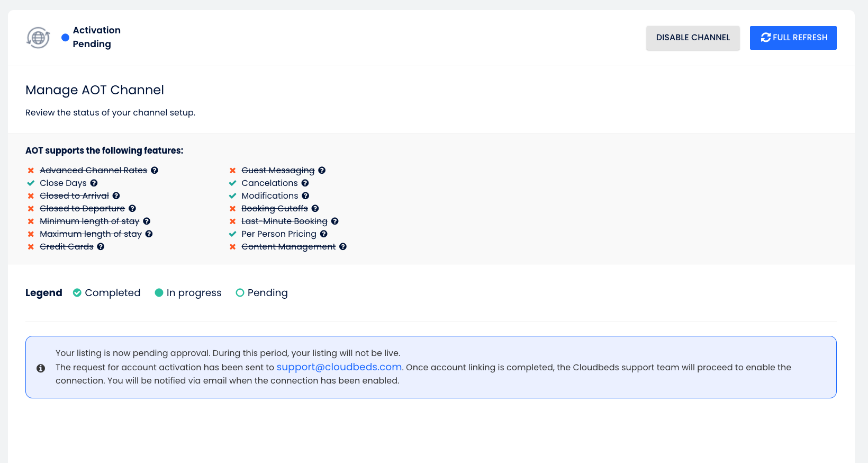
Task: Click help icon beside Advanced Channel Rates
Action: tap(155, 170)
